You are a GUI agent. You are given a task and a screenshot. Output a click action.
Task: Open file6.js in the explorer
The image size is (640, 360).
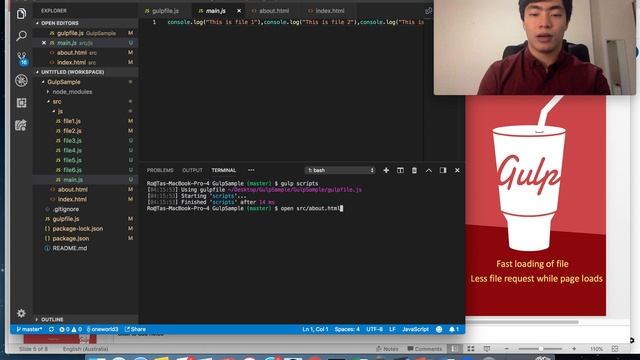(x=72, y=170)
